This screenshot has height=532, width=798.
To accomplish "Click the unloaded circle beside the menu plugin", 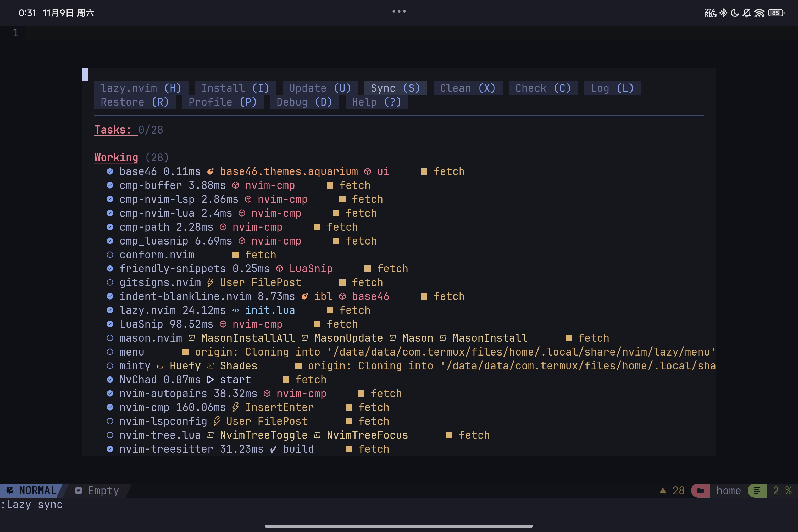I will pyautogui.click(x=110, y=352).
